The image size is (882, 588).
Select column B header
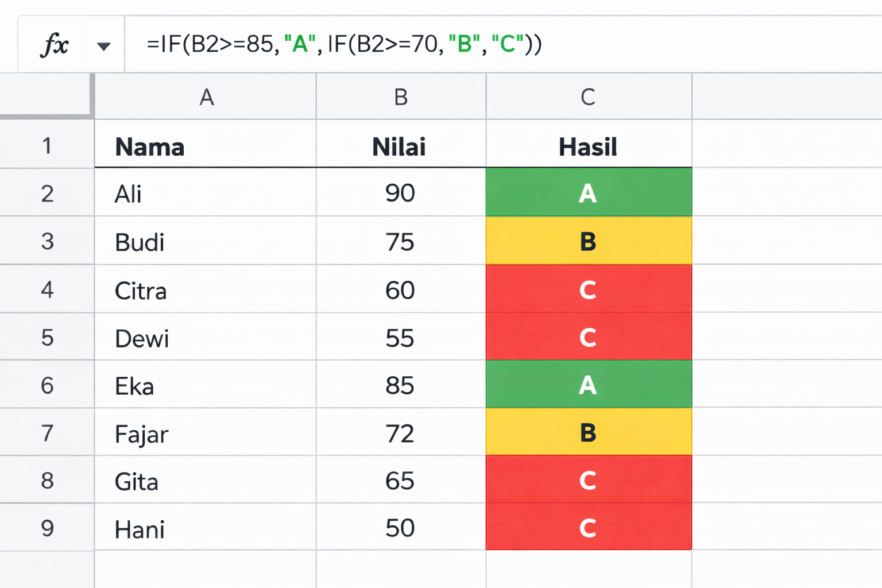pos(401,97)
